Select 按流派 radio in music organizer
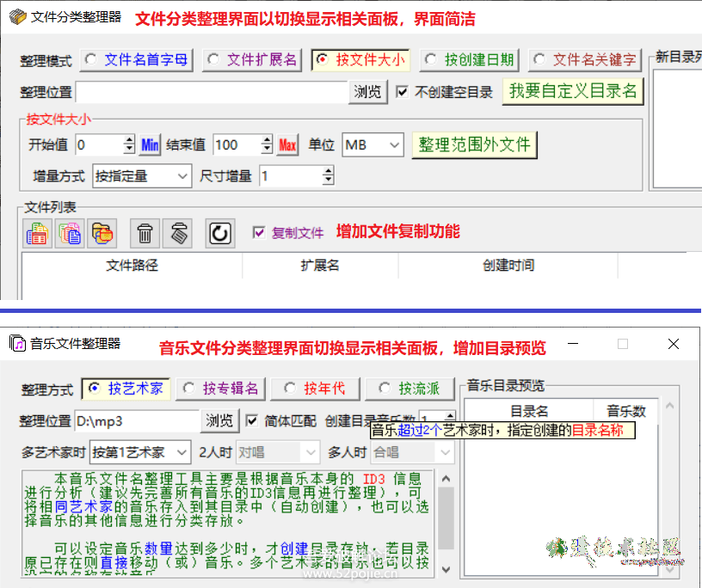Image resolution: width=702 pixels, height=588 pixels. coord(409,389)
